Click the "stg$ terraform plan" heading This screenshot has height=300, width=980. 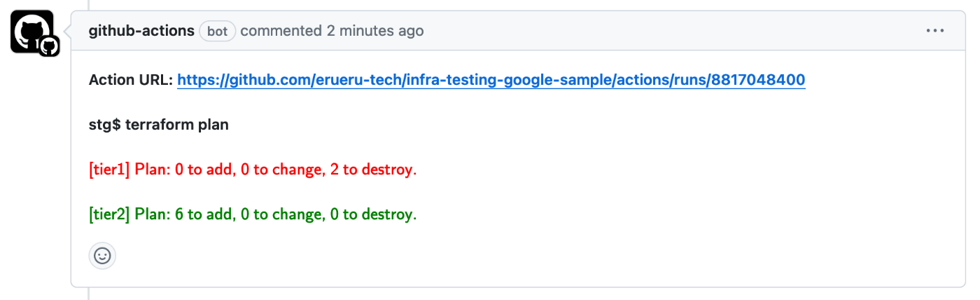click(x=159, y=125)
